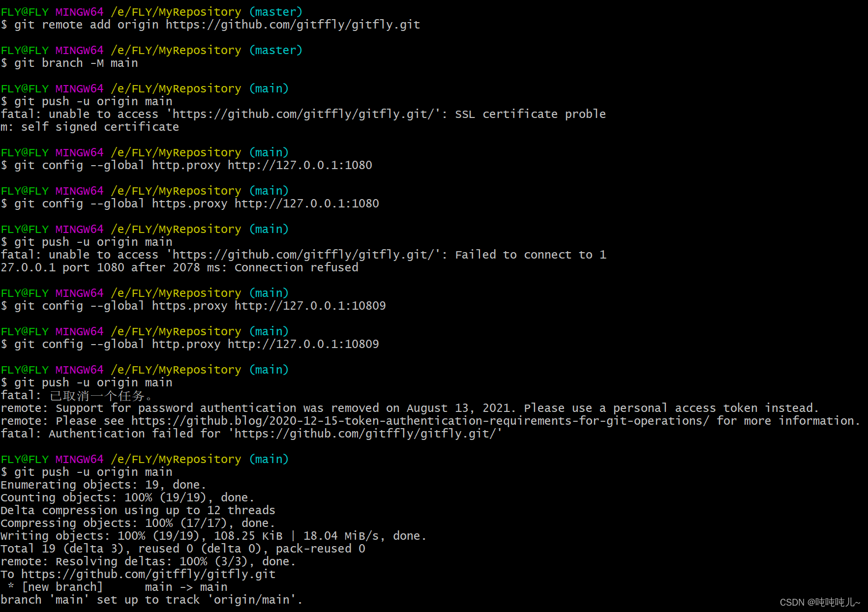Viewport: 868px width, 612px height.
Task: Click the http.proxy 127.0.0.1:1080 config command
Action: pos(186,165)
